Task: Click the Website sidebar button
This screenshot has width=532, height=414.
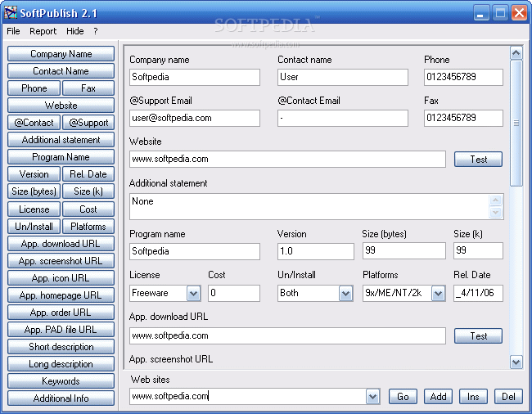Action: [61, 106]
